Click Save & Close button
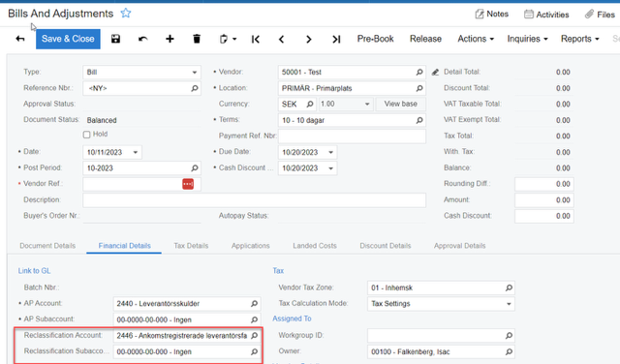The image size is (620, 364). point(68,39)
